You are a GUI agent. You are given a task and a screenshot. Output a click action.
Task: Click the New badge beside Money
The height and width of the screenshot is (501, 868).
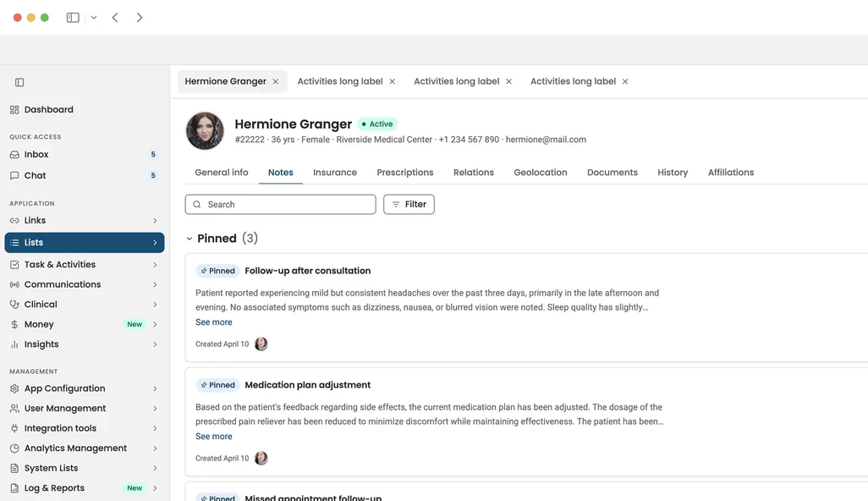click(x=135, y=324)
